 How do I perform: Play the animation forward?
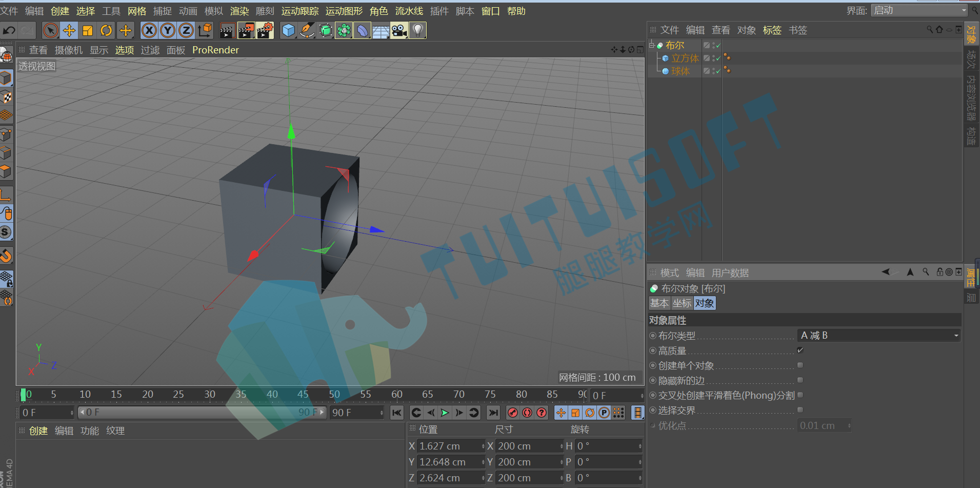[445, 413]
